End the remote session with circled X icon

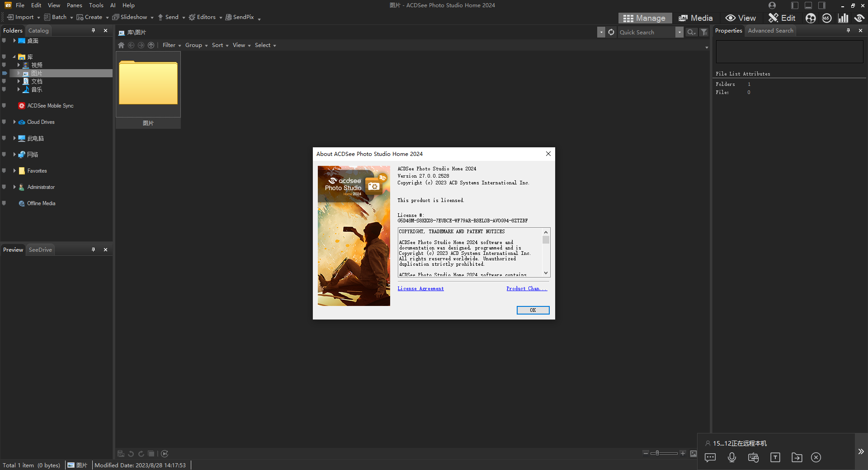[816, 457]
